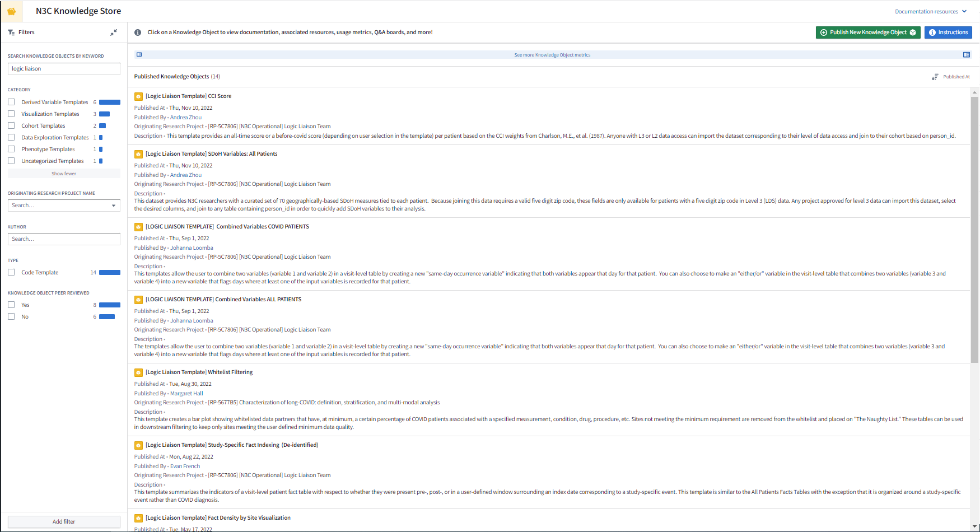980x532 pixels.
Task: Click the N3C Knowledge Store logo icon
Action: click(x=11, y=11)
